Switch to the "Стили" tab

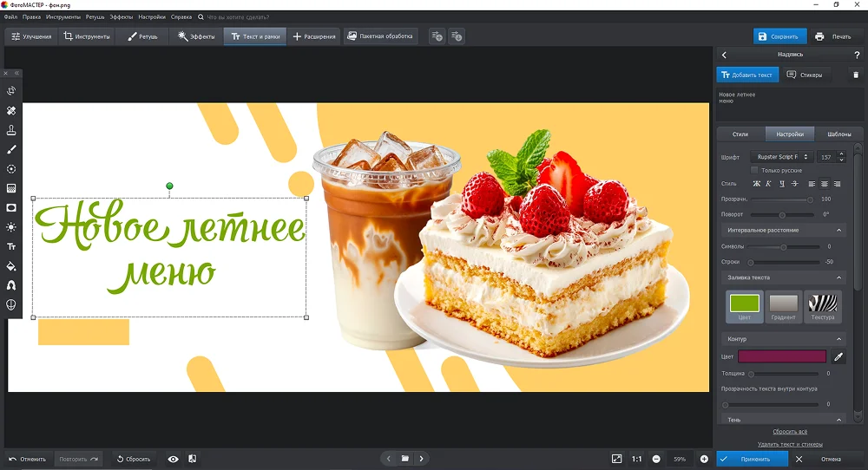pyautogui.click(x=740, y=134)
